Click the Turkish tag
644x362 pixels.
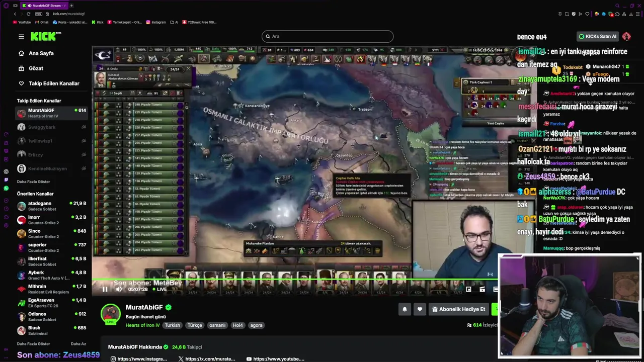coord(172,325)
